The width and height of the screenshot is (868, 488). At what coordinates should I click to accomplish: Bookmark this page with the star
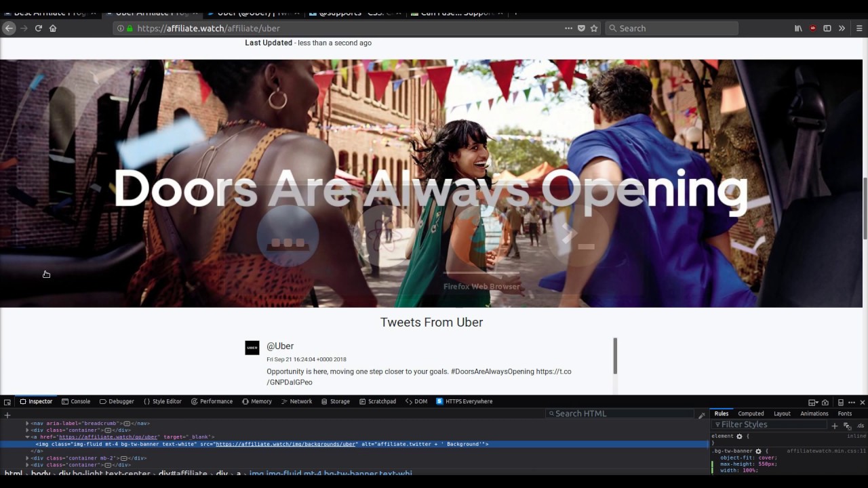click(594, 28)
